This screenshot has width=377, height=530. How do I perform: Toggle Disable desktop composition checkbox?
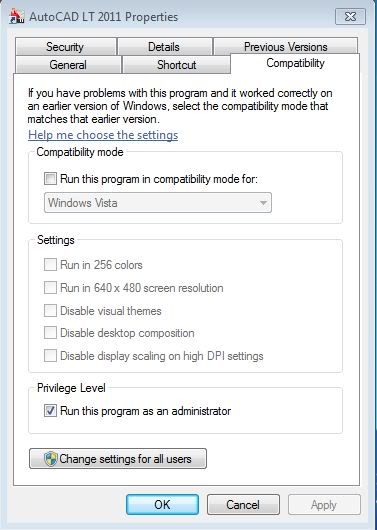(50, 333)
